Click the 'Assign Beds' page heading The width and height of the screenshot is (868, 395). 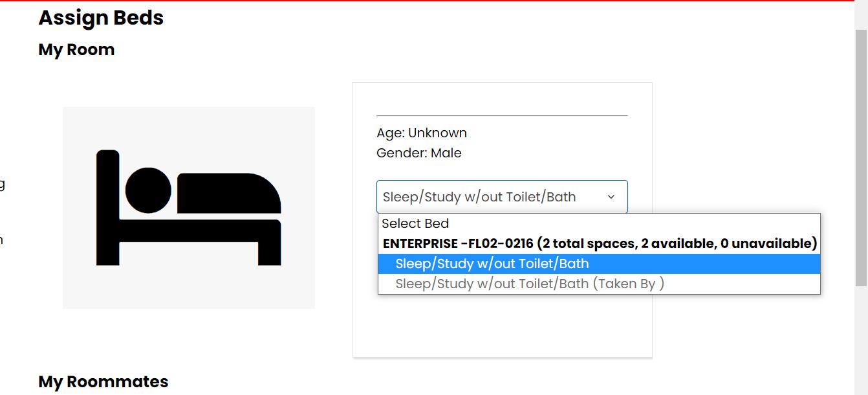[x=101, y=17]
